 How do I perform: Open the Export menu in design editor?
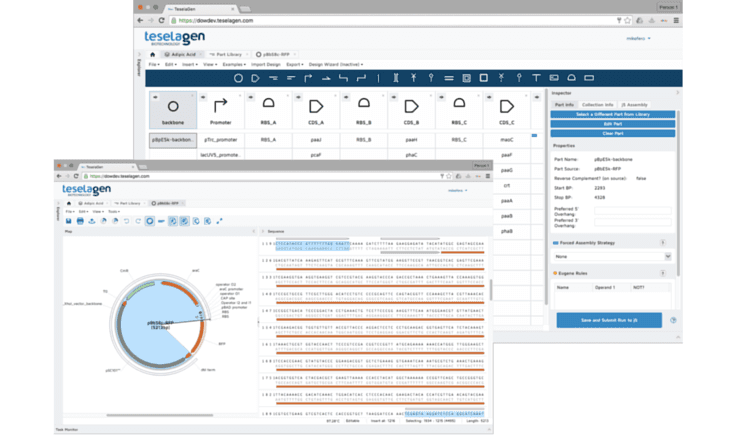tap(295, 64)
